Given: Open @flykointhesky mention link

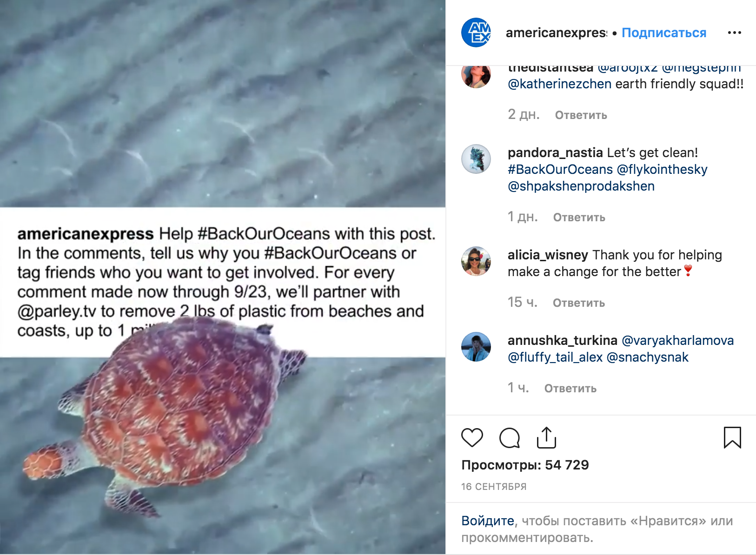Looking at the screenshot, I should pyautogui.click(x=662, y=169).
